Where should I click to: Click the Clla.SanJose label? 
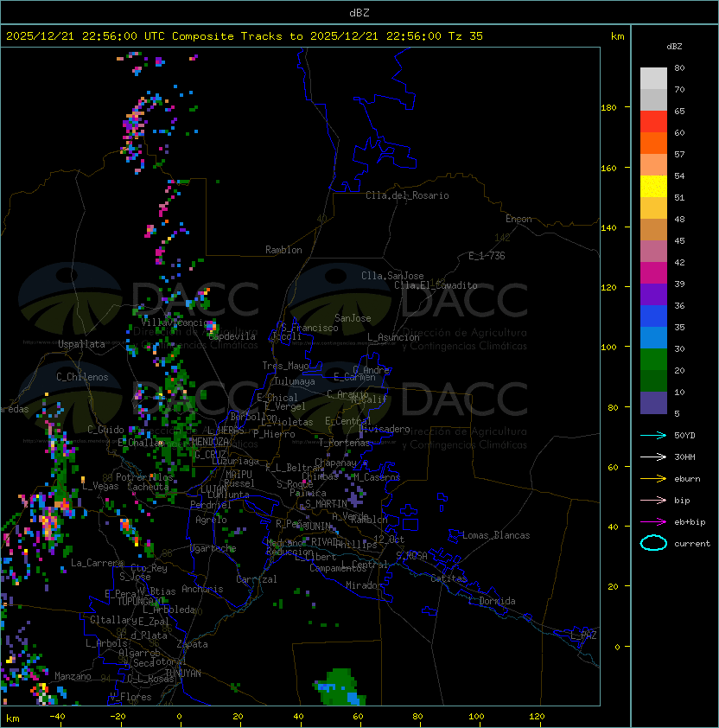[392, 276]
